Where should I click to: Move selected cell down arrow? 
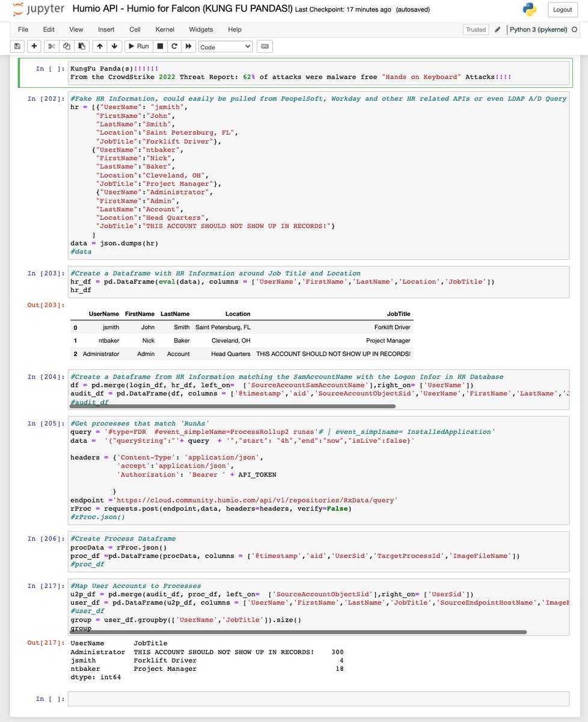114,46
